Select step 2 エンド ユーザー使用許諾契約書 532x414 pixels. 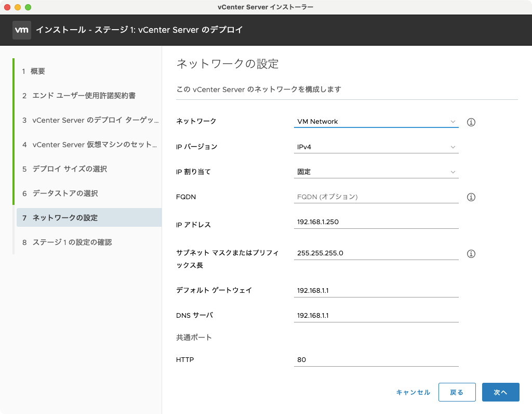click(88, 96)
